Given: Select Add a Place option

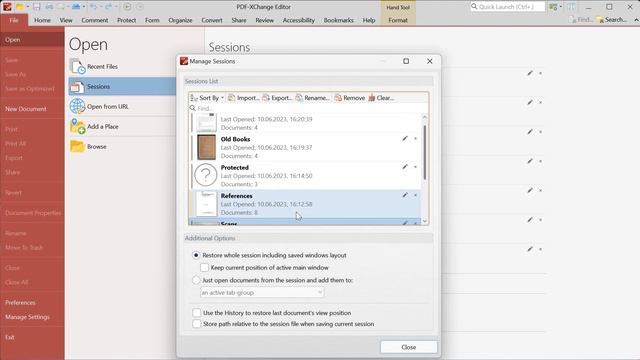Looking at the screenshot, I should [x=122, y=127].
